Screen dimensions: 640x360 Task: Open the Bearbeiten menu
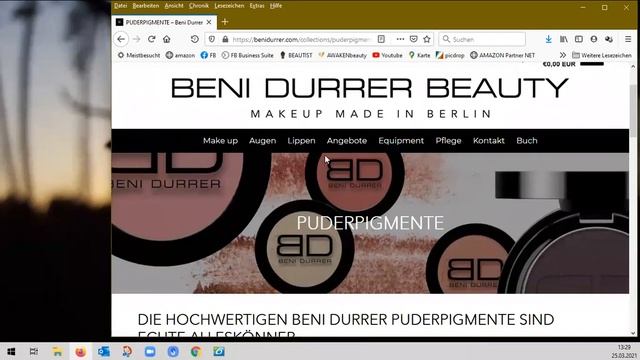tap(146, 6)
